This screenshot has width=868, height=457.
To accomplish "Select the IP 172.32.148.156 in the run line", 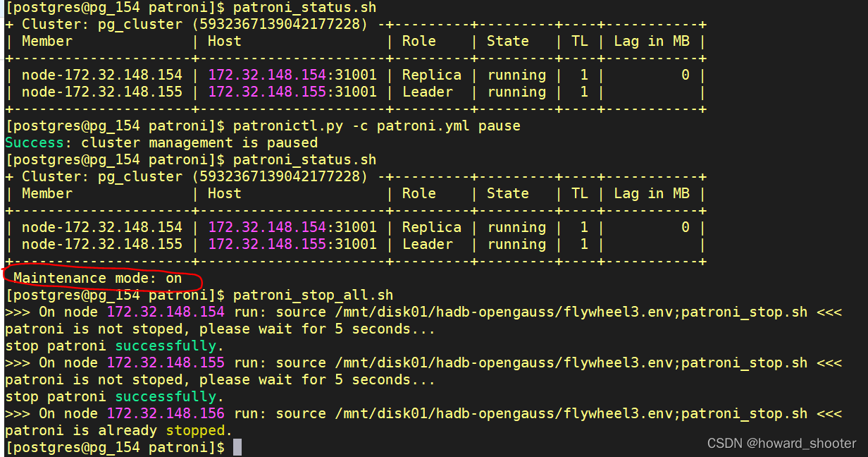I will (166, 414).
